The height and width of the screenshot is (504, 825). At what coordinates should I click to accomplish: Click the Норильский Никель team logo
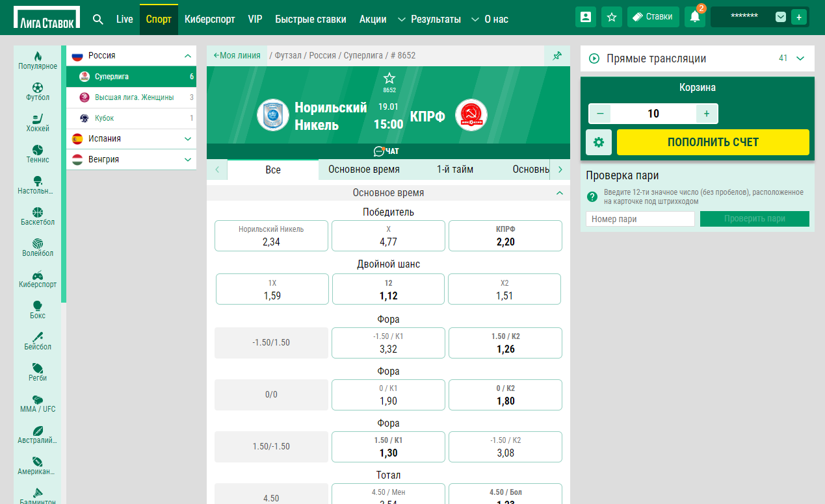pos(273,115)
